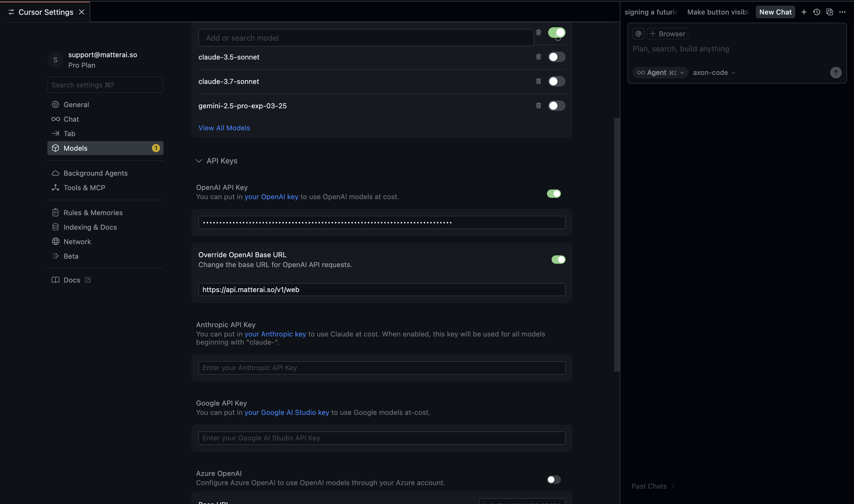The height and width of the screenshot is (504, 854).
Task: Click the Anthropic API Key input field
Action: point(381,368)
